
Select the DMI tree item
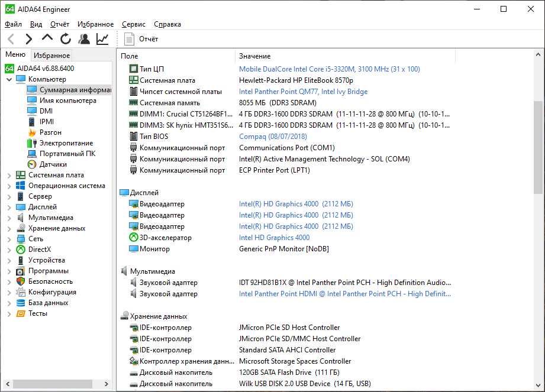pos(46,111)
